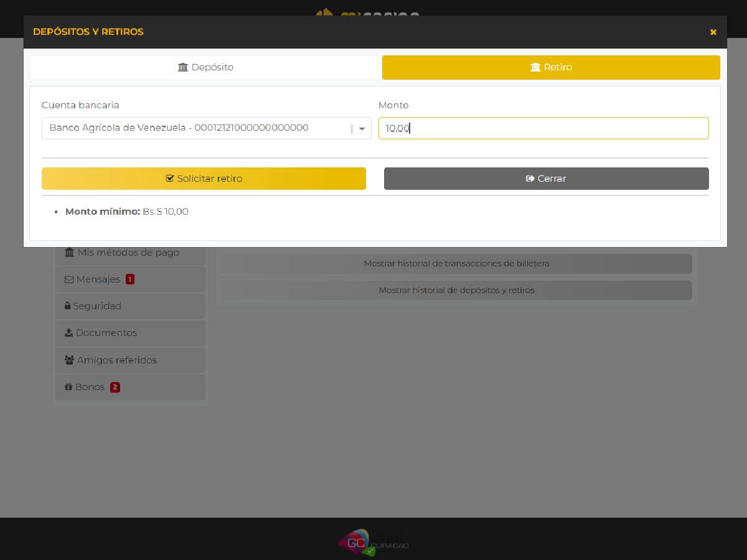Screen dimensions: 747x560
Task: Click the Documentos upload icon
Action: click(x=68, y=333)
